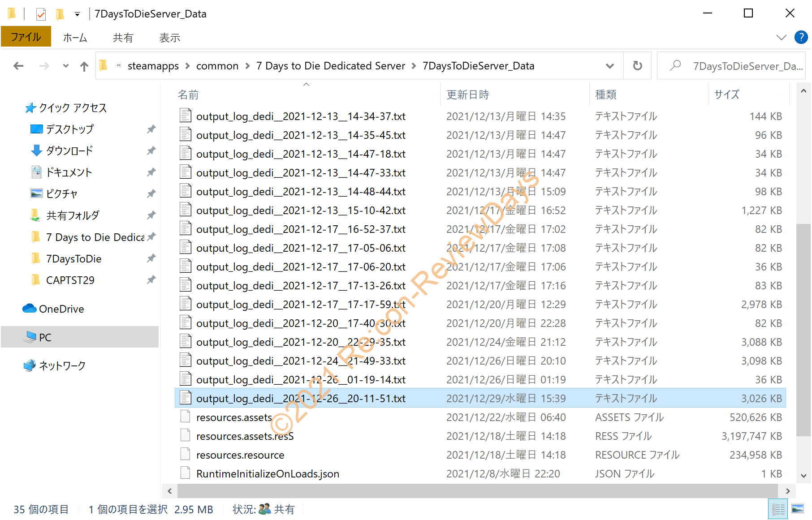
Task: Open 共有フォルダ in the navigation pane
Action: (x=73, y=215)
